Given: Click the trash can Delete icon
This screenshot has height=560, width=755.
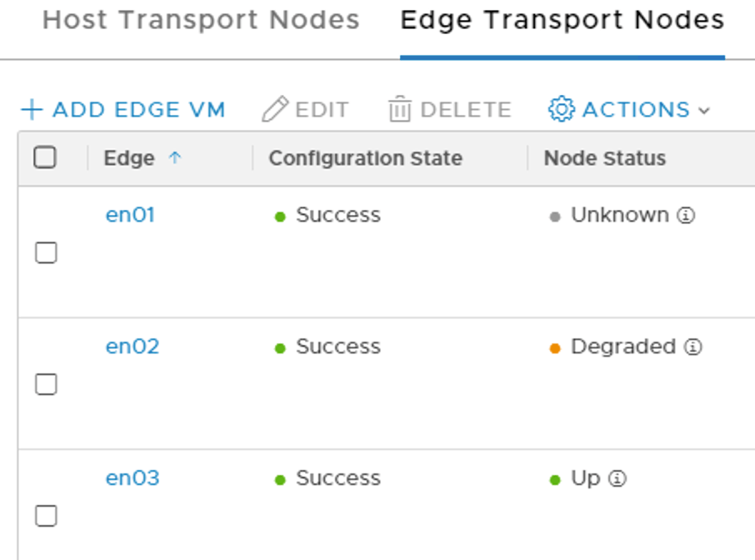Looking at the screenshot, I should (400, 110).
